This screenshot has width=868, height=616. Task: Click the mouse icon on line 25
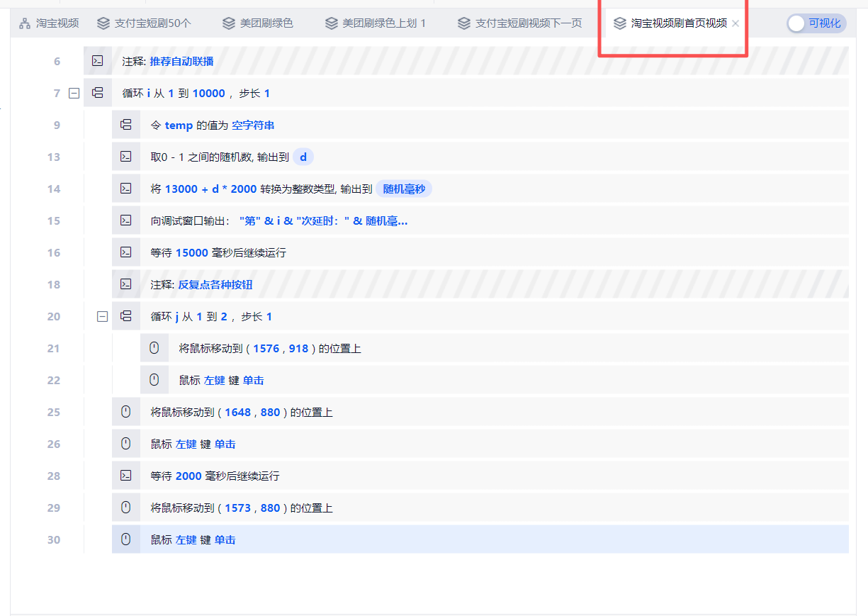(126, 412)
